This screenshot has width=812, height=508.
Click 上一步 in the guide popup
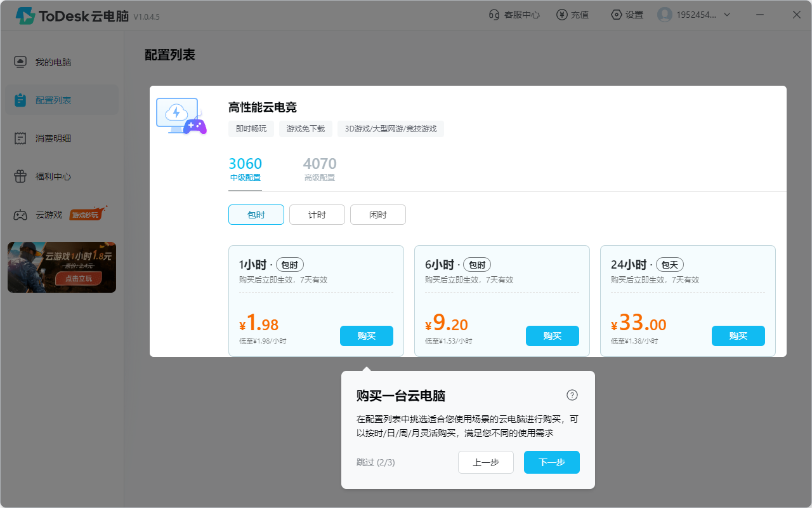(x=486, y=462)
